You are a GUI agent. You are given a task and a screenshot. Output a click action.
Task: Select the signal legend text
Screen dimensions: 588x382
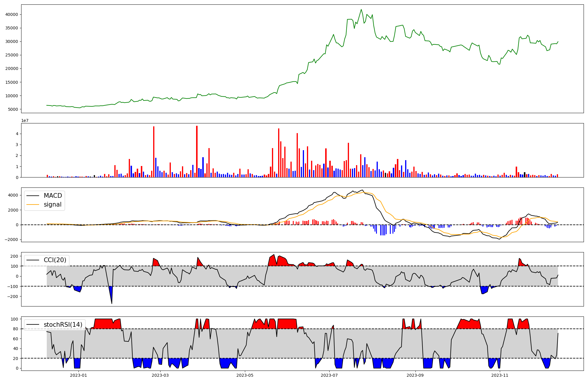pos(53,205)
